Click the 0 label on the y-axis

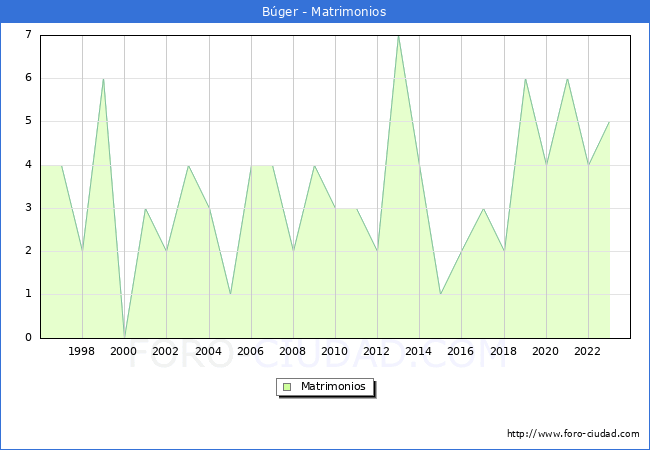(29, 337)
